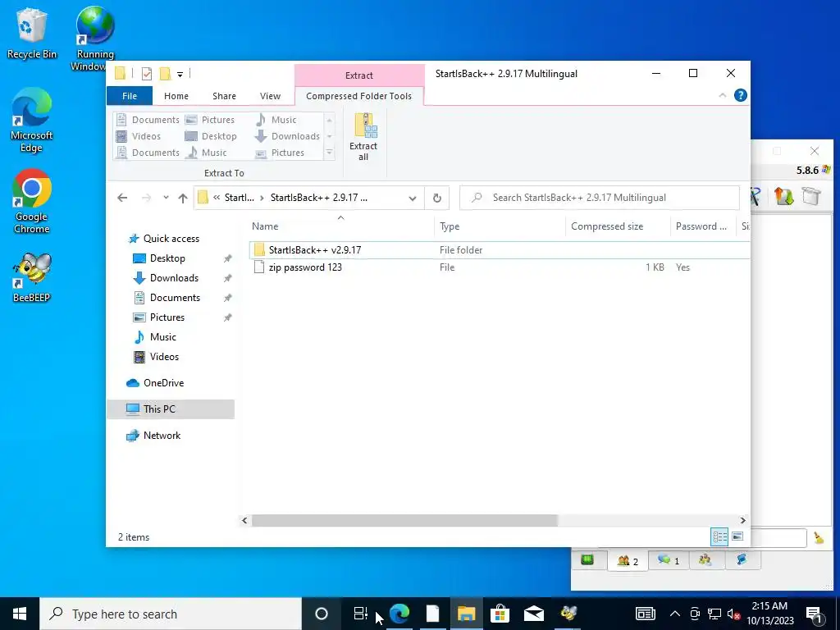This screenshot has width=840, height=630.
Task: Click the horizontal scrollbar's right arrow
Action: point(742,520)
